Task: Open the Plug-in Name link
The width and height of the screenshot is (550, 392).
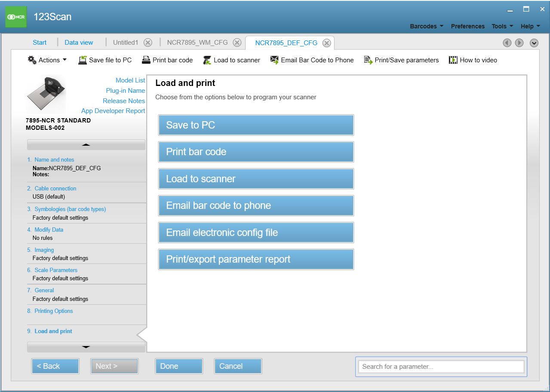Action: pyautogui.click(x=126, y=91)
